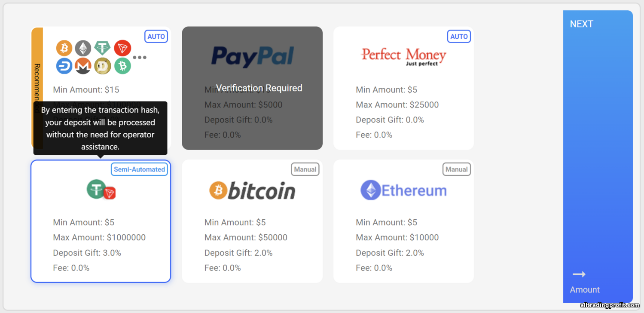Select the bitcoin manual deposit card
644x313 pixels.
pos(252,221)
